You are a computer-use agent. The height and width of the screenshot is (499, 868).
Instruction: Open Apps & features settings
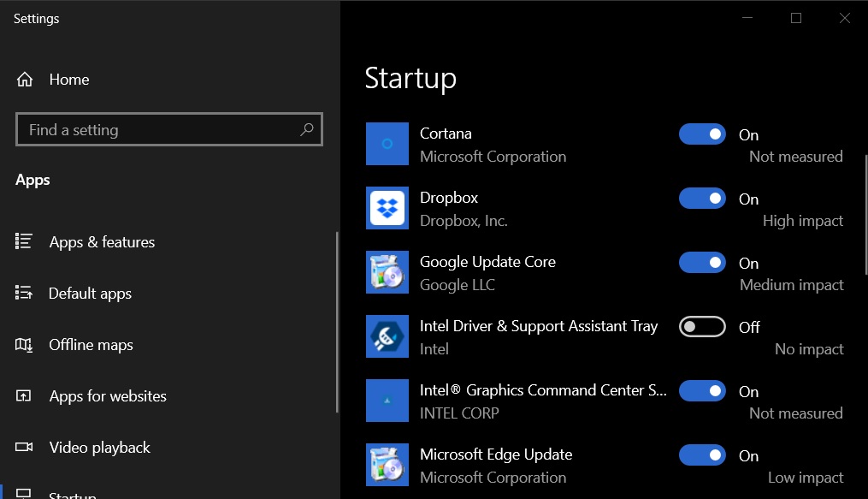102,242
